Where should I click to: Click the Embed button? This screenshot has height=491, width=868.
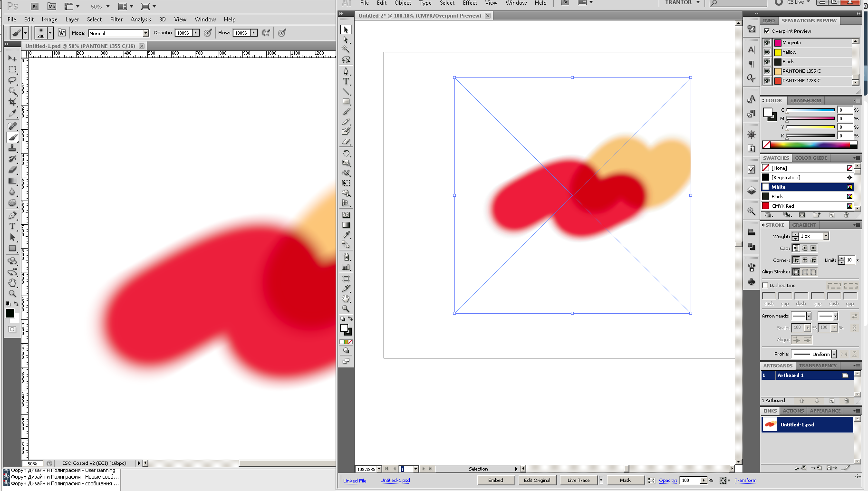(x=495, y=480)
